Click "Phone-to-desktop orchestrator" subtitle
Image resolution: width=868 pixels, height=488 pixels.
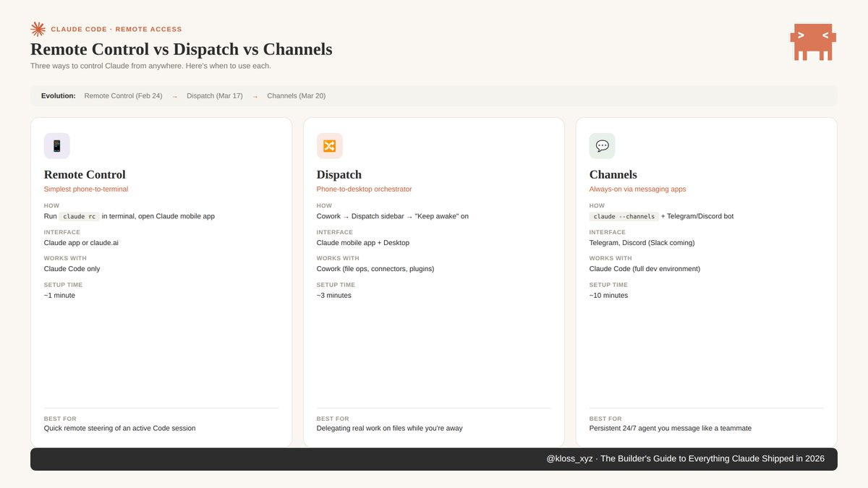(x=364, y=189)
